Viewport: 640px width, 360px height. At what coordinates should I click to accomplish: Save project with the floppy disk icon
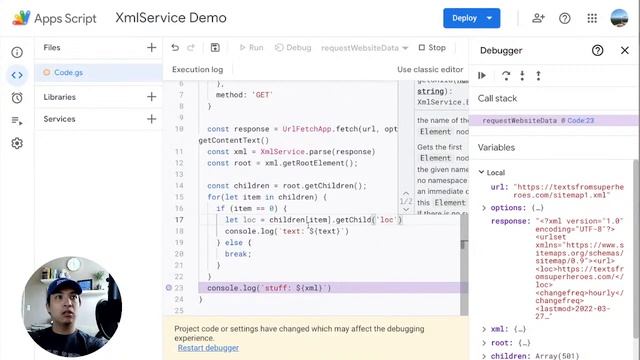point(215,48)
